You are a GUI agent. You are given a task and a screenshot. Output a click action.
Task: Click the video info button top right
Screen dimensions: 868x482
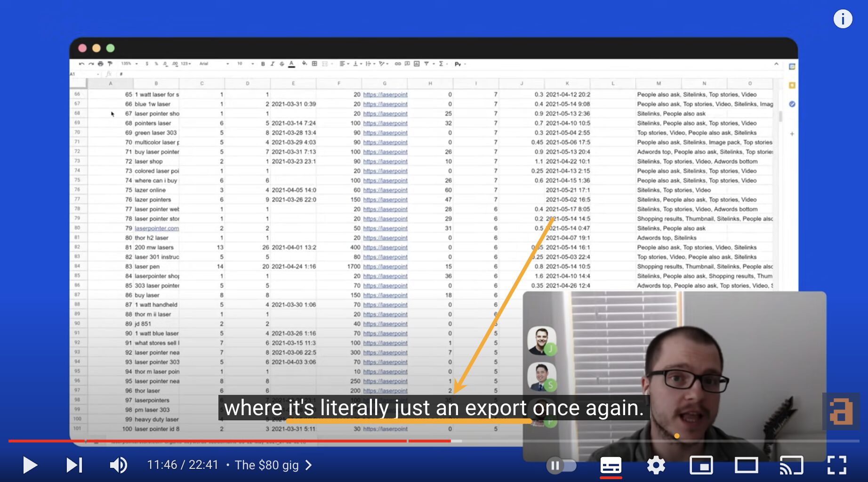(843, 19)
